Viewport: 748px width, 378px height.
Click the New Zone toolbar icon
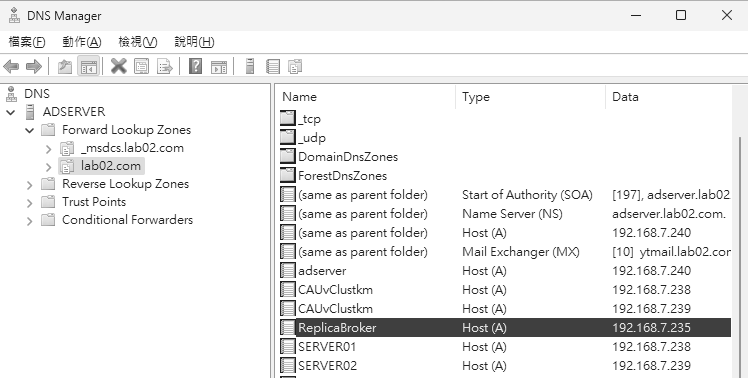coord(295,66)
